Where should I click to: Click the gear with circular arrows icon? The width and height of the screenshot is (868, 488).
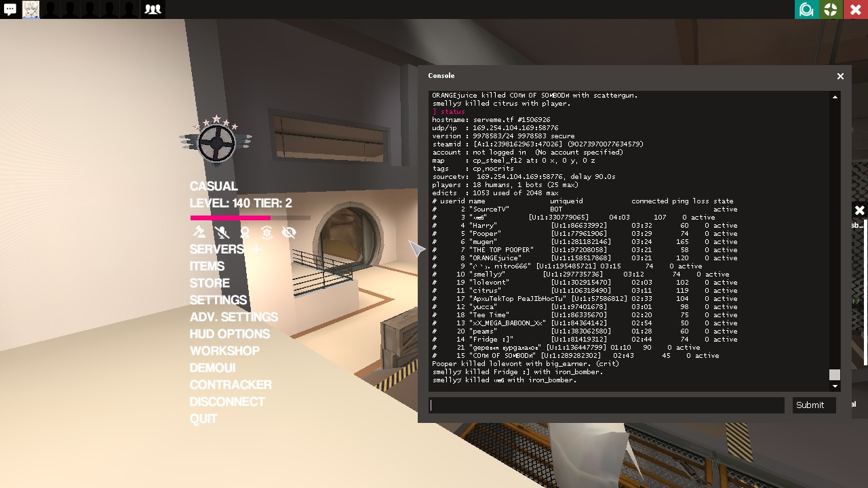pyautogui.click(x=267, y=232)
